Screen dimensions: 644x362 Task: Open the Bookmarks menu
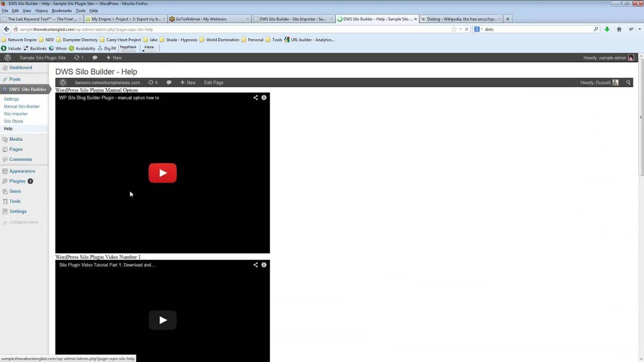62,11
